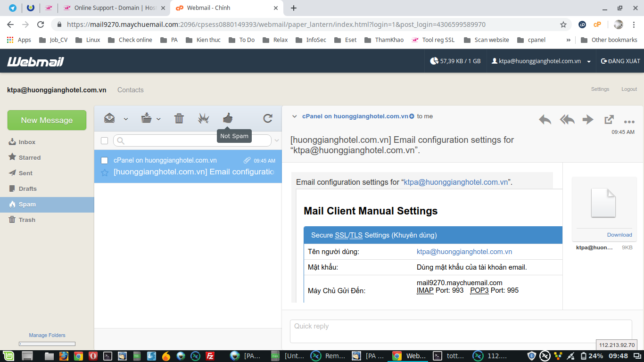Open the Apps bookmarks shortcut

pos(19,40)
